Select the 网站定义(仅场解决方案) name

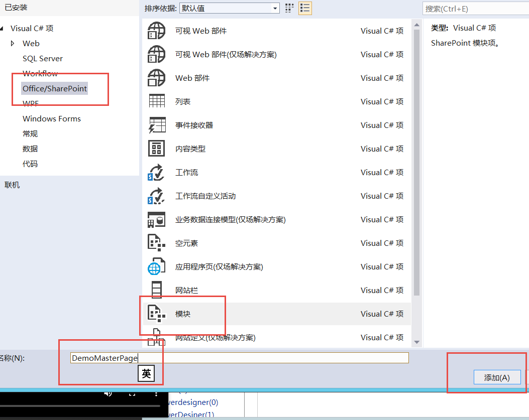(x=215, y=337)
